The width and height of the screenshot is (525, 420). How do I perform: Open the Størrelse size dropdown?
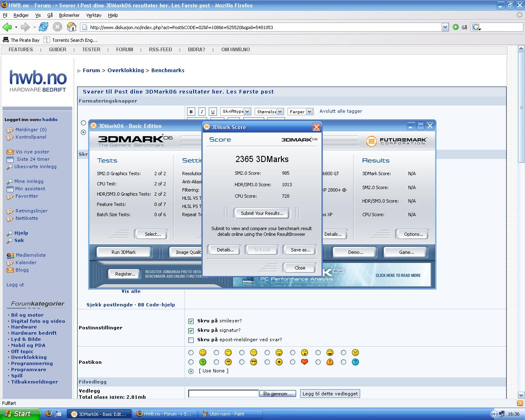[x=269, y=112]
